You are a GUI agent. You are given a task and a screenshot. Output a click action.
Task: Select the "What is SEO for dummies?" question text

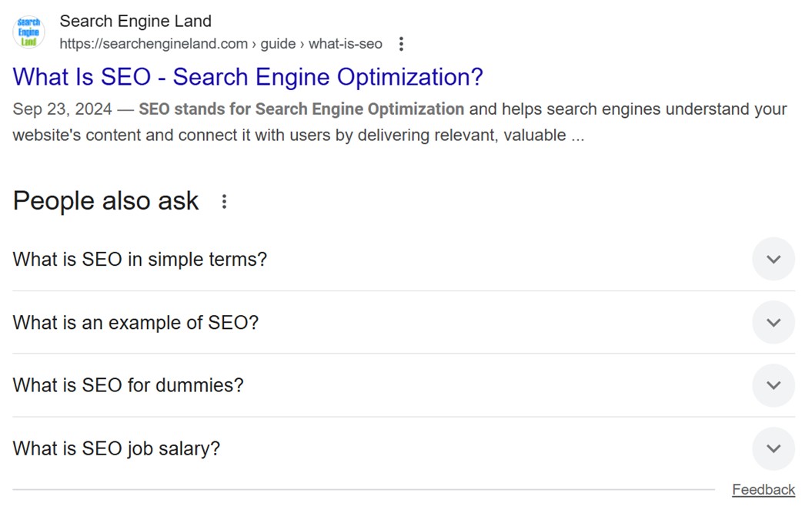pos(128,385)
